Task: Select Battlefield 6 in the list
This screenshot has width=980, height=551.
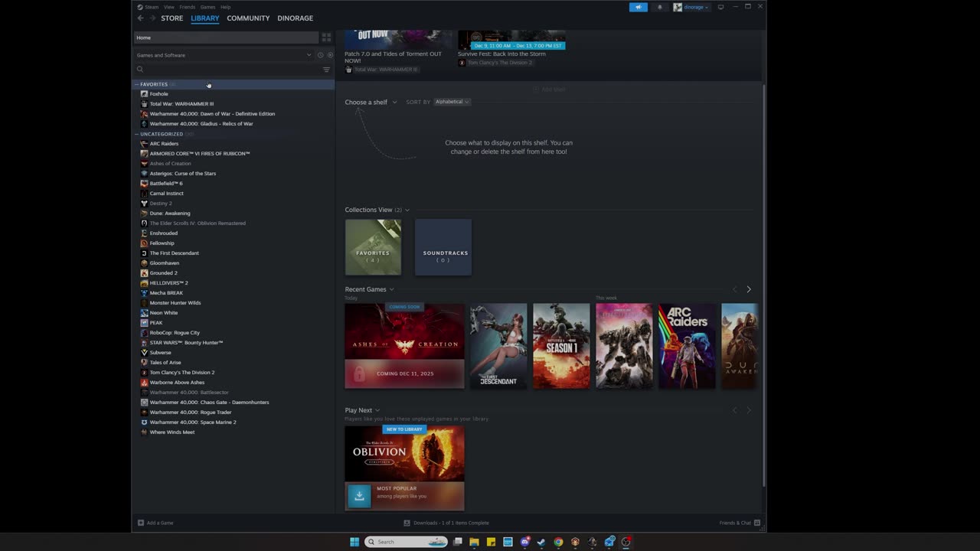Action: [x=166, y=183]
